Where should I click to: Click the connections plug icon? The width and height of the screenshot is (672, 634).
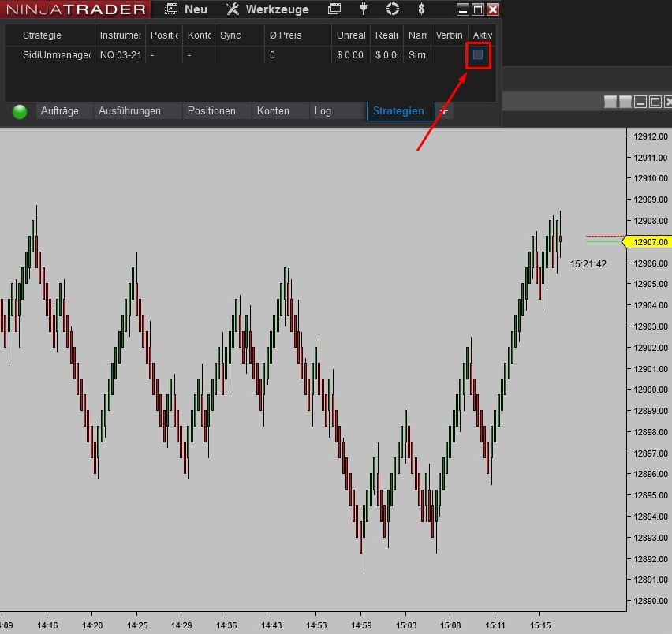click(364, 9)
